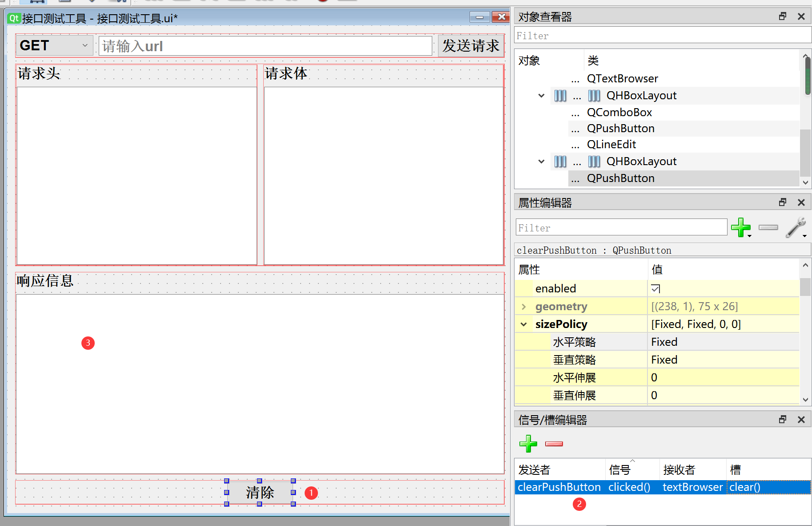The image size is (812, 526).
Task: Select the 垂直伸展 property name
Action: pos(574,396)
